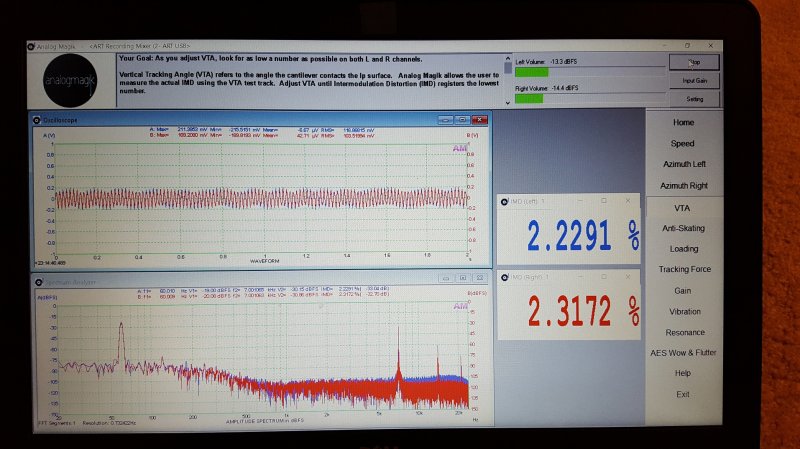Viewport: 800px width, 449px height.
Task: Go to the Home page
Action: tap(683, 122)
